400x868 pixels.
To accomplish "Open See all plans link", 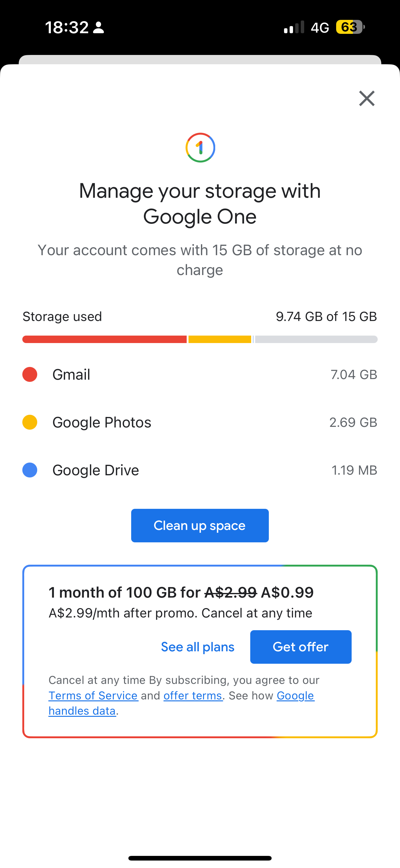I will 198,647.
